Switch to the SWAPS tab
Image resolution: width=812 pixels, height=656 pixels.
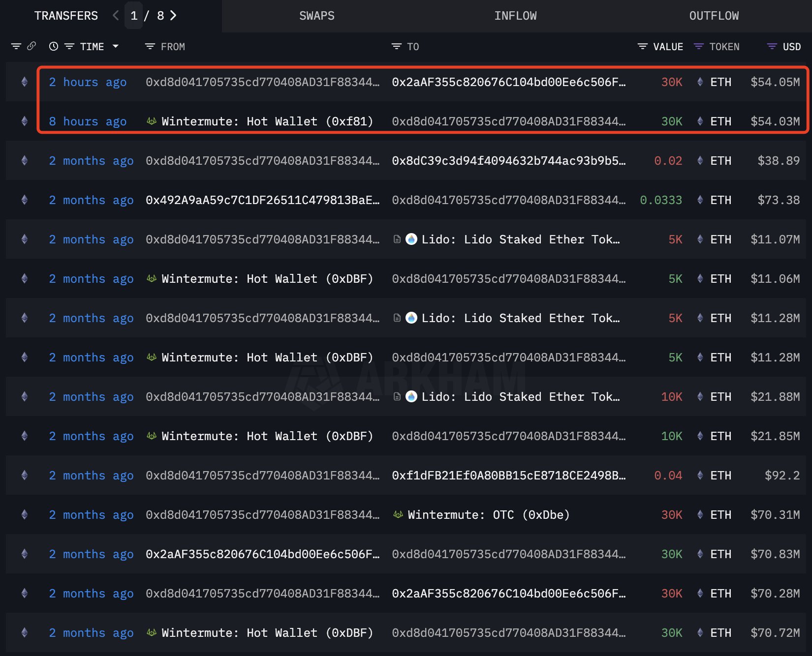click(316, 16)
